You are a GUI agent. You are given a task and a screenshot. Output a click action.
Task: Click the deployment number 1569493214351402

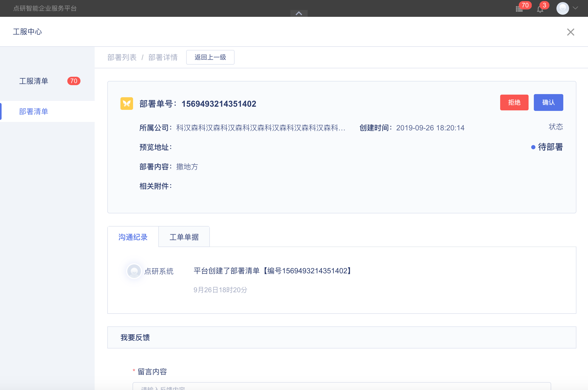click(x=219, y=104)
